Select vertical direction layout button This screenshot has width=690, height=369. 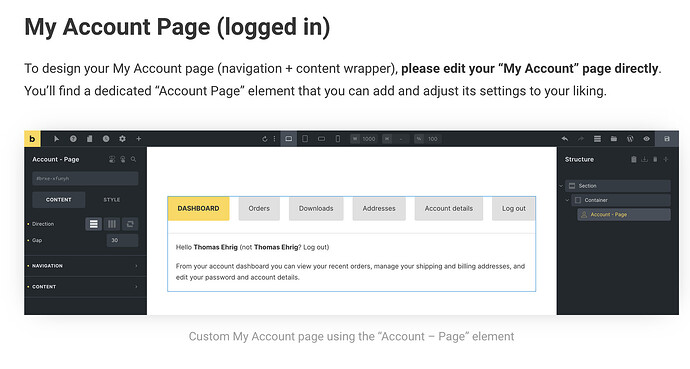[x=93, y=224]
